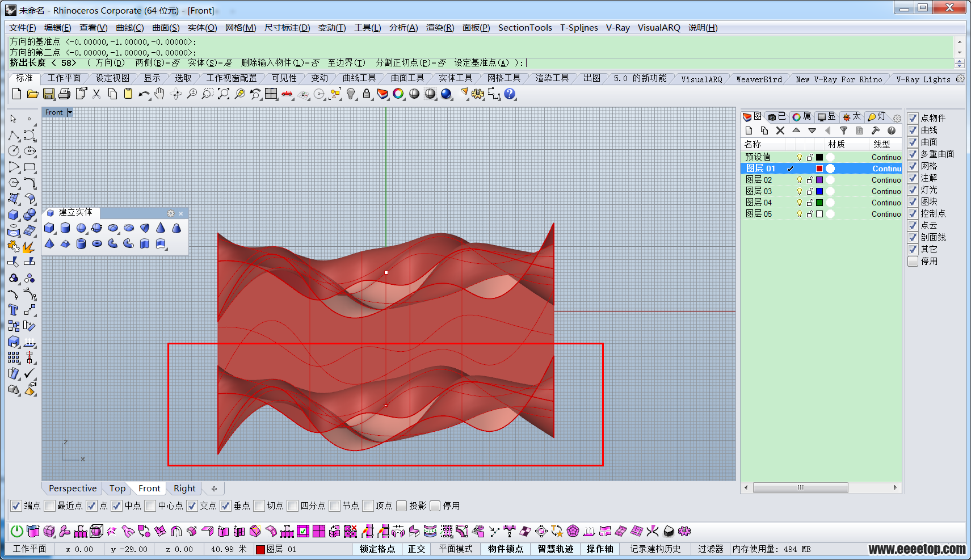Open the V-Ray menu
This screenshot has height=560, width=971.
click(618, 28)
